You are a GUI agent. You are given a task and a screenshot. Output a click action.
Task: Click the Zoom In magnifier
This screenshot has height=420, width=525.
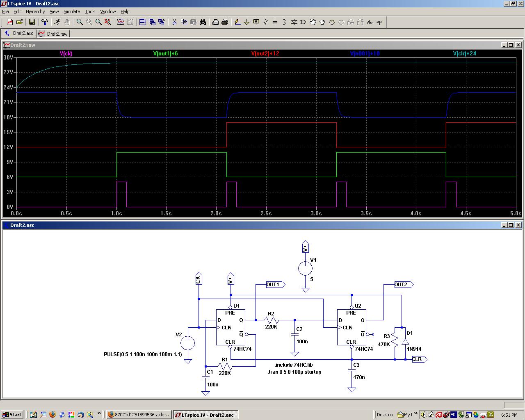80,22
